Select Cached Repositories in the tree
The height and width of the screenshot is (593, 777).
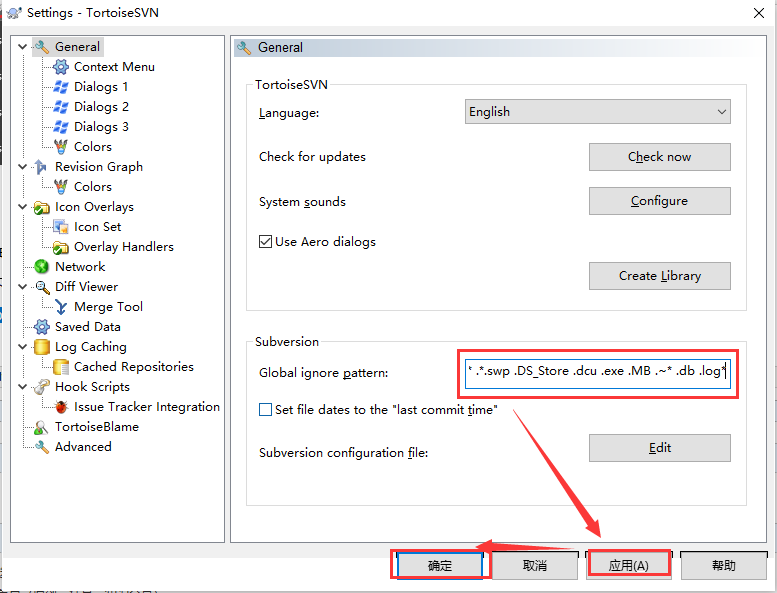pyautogui.click(x=134, y=367)
